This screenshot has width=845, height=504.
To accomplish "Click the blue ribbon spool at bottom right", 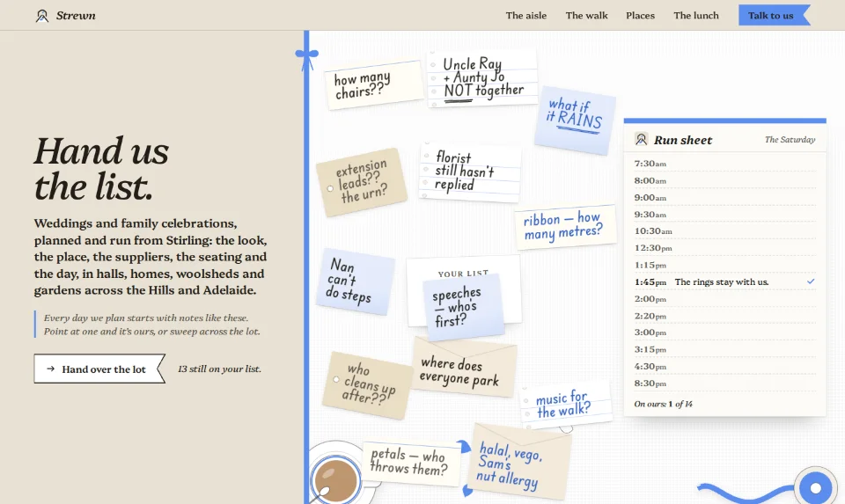I will click(x=815, y=487).
